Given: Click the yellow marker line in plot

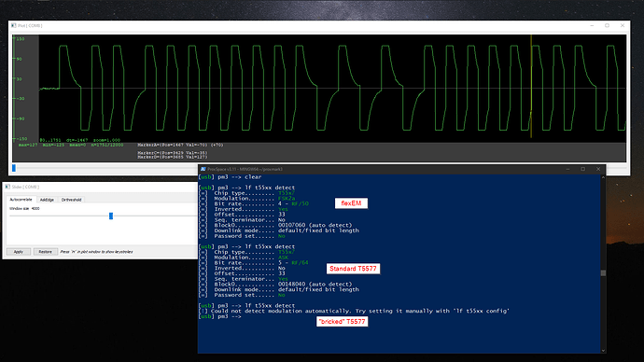Looking at the screenshot, I should point(531,86).
